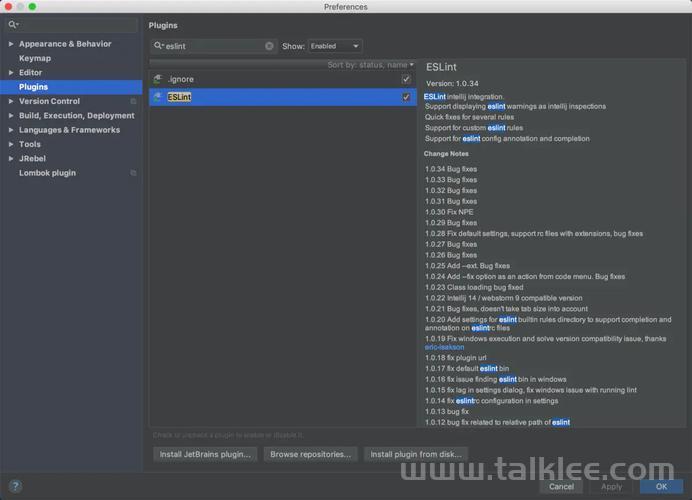692x500 pixels.
Task: Select Keymap in settings sidebar
Action: (35, 58)
